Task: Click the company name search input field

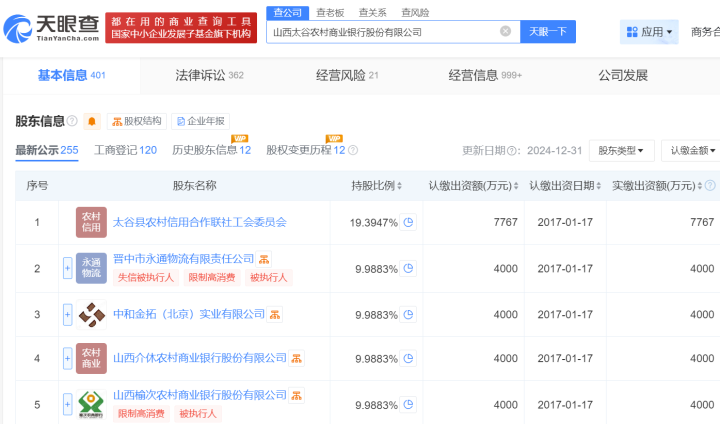Action: click(x=380, y=32)
